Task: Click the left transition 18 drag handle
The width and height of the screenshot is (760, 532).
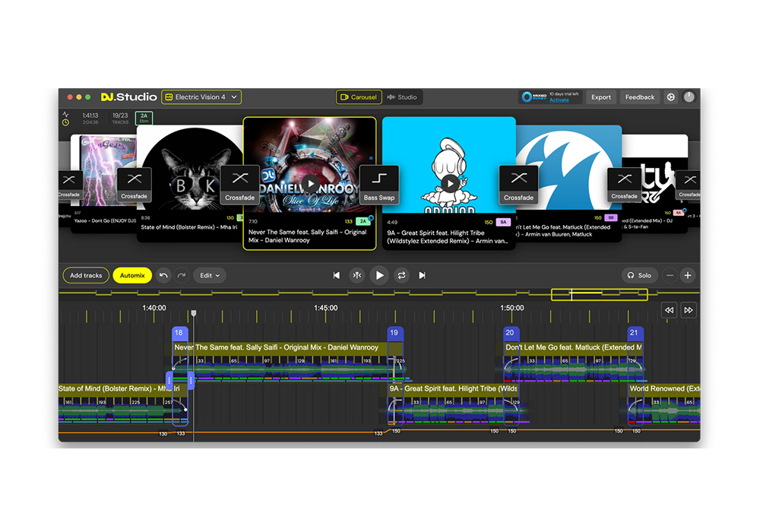Action: (x=169, y=380)
